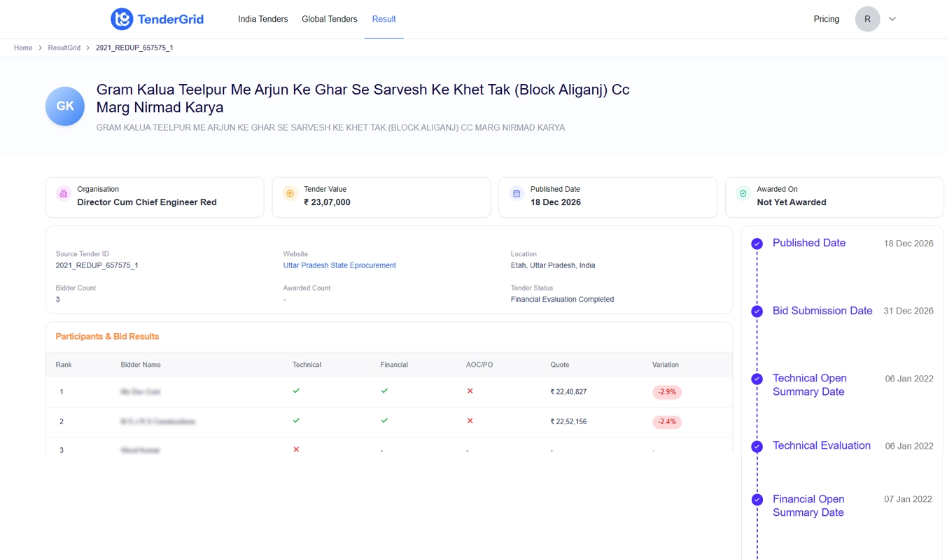Click the -2.9% variation badge
This screenshot has height=560, width=947.
tap(667, 392)
